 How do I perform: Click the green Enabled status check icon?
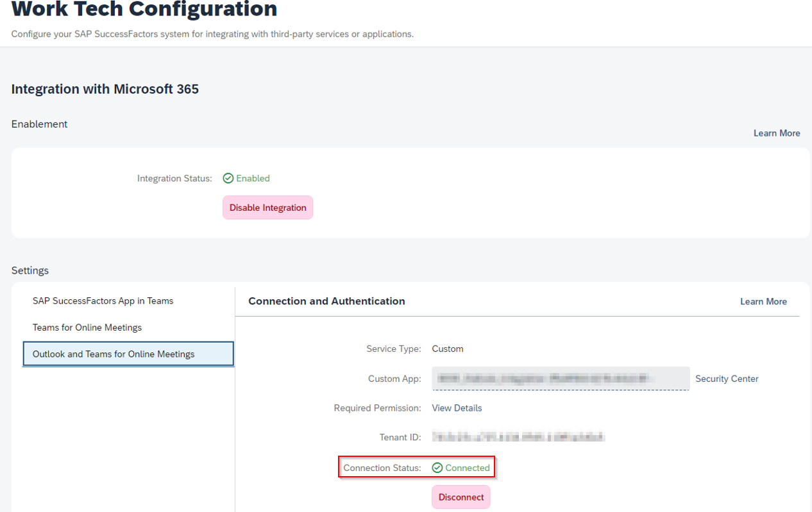[228, 178]
